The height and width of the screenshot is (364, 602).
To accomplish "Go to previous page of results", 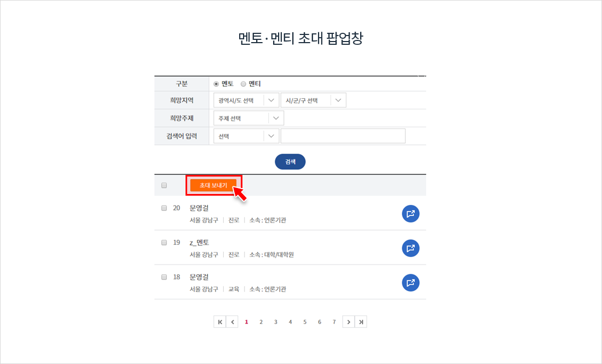I will 233,322.
